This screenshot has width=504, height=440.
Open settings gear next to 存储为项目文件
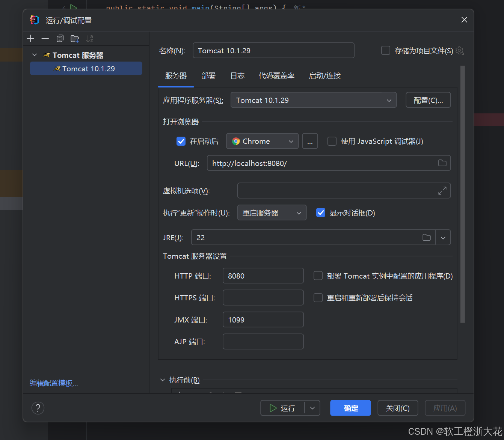[460, 51]
